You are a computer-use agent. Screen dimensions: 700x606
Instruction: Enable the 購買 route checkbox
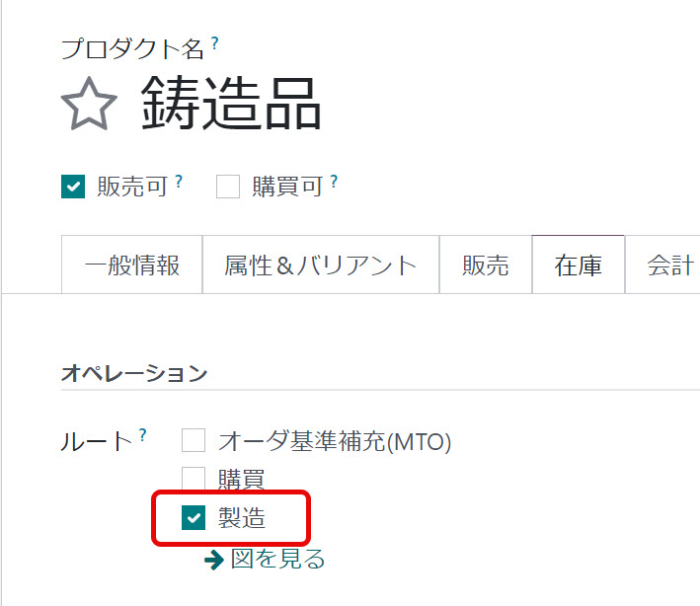[194, 480]
